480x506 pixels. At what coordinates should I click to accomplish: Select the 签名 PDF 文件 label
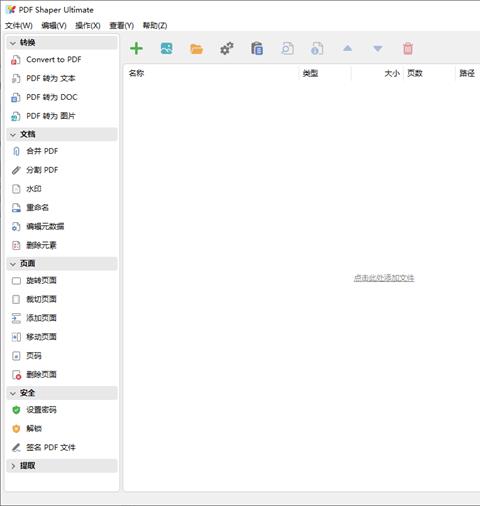51,448
